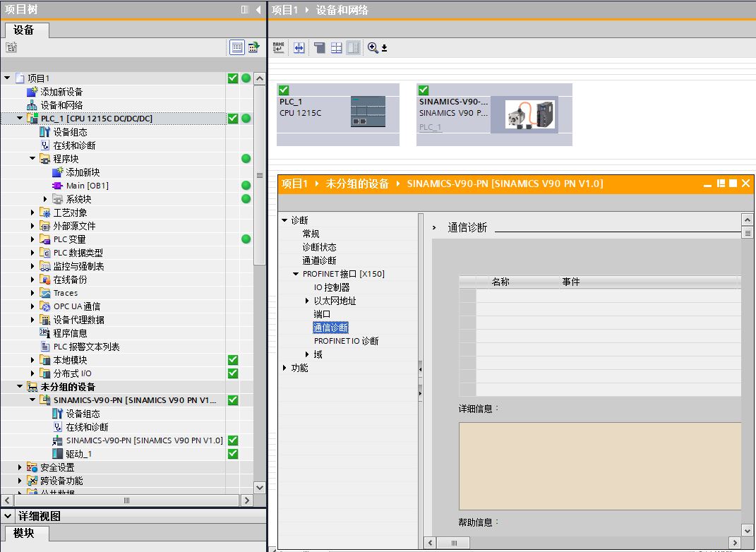Click the green check beside 分布式 I/O

(x=233, y=373)
